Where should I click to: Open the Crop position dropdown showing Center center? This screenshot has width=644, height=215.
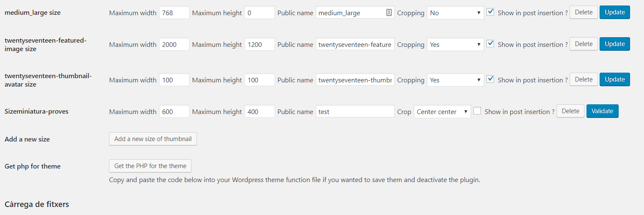(442, 112)
